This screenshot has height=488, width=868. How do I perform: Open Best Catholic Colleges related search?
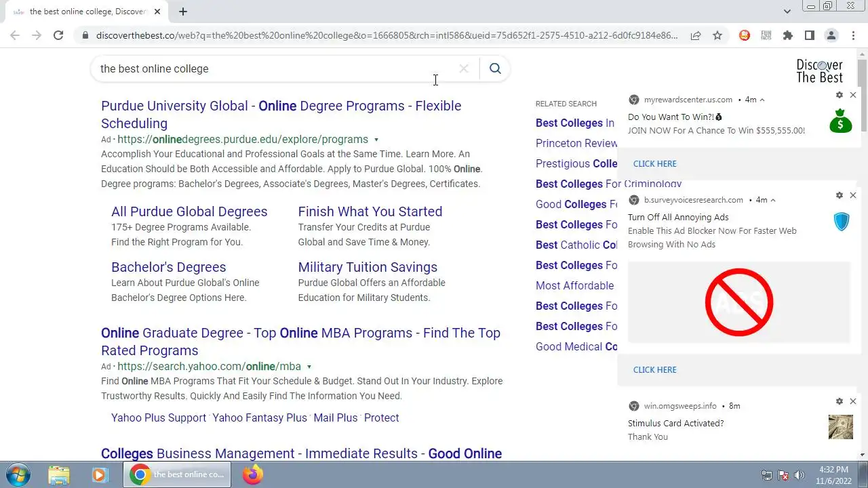point(576,245)
